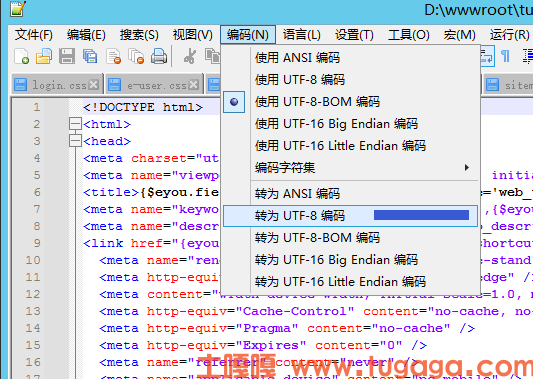Choose 转为 ANSI 编码

350,193
